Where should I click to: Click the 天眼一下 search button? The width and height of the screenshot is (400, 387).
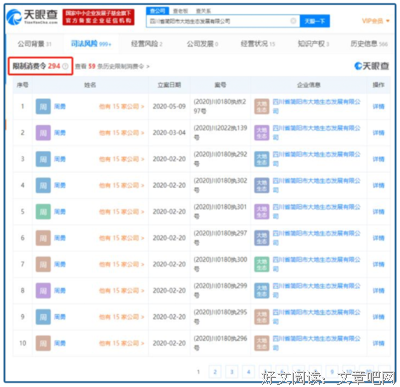click(x=315, y=21)
